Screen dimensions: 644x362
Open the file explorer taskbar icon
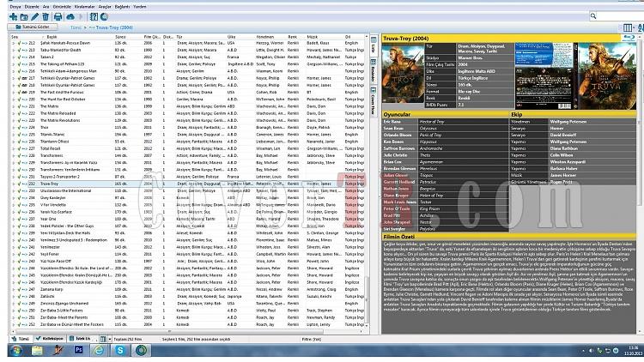pos(37,351)
